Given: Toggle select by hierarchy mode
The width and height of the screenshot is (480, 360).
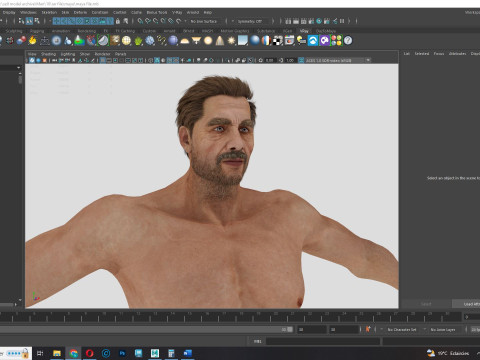Looking at the screenshot, I should (22, 21).
